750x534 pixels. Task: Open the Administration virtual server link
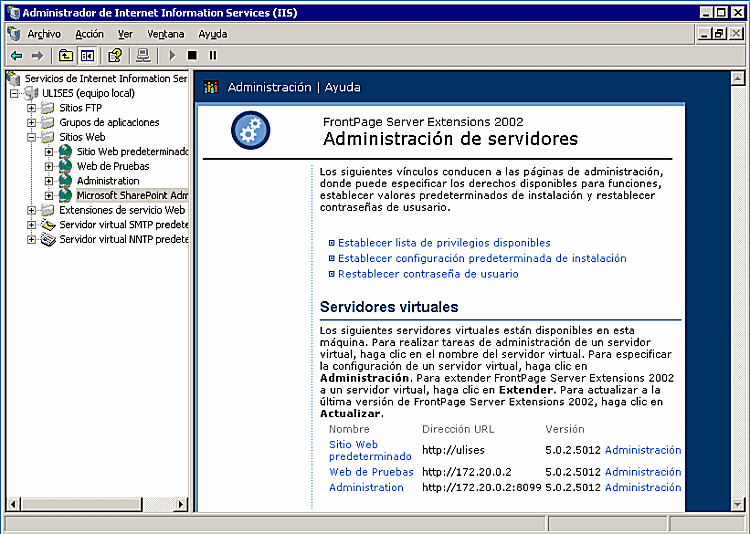click(366, 487)
